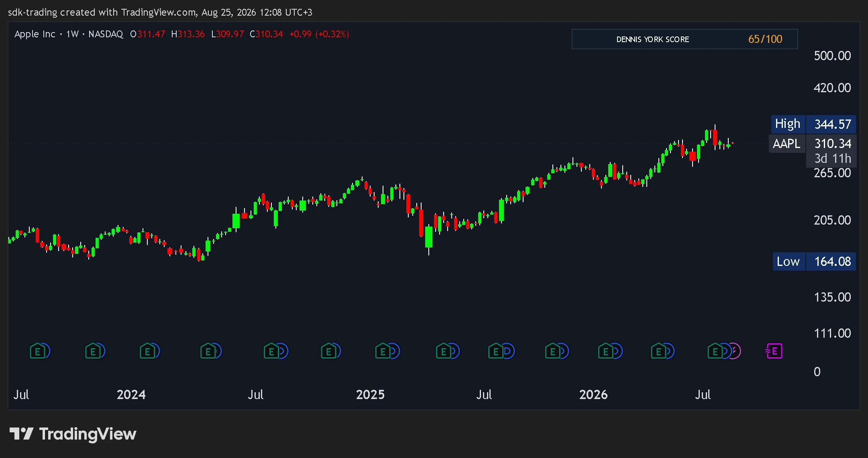Click the 111.00 price axis label
The height and width of the screenshot is (458, 868).
tap(832, 333)
